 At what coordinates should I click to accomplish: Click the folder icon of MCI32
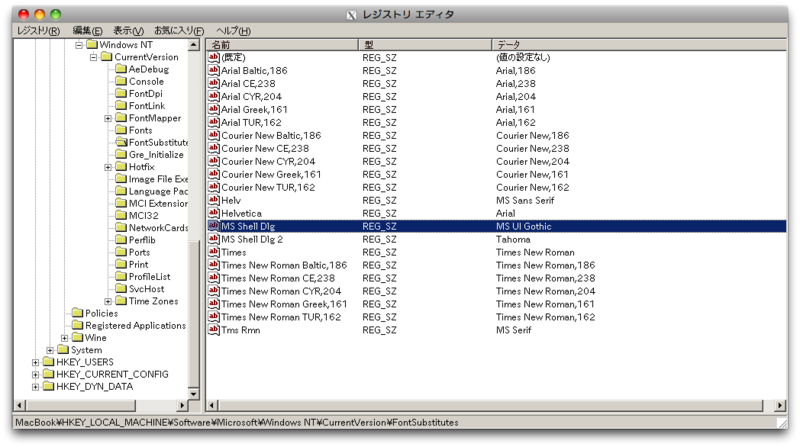[121, 215]
